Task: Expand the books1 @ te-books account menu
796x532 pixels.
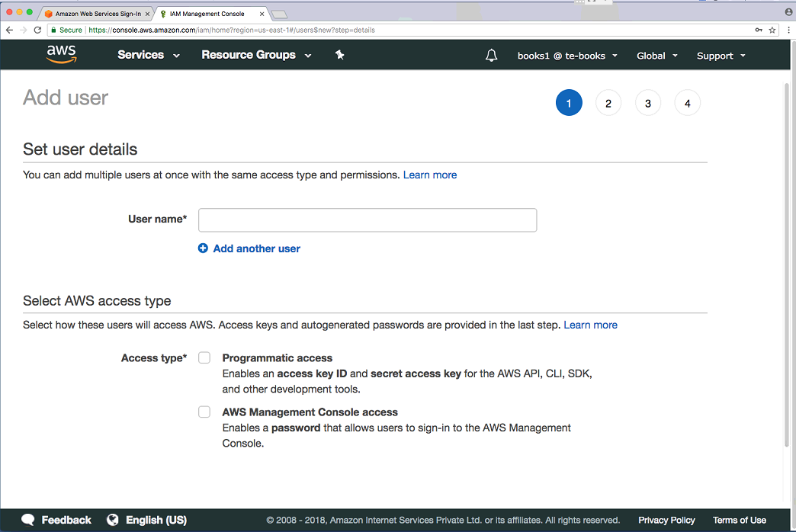Action: coord(567,56)
